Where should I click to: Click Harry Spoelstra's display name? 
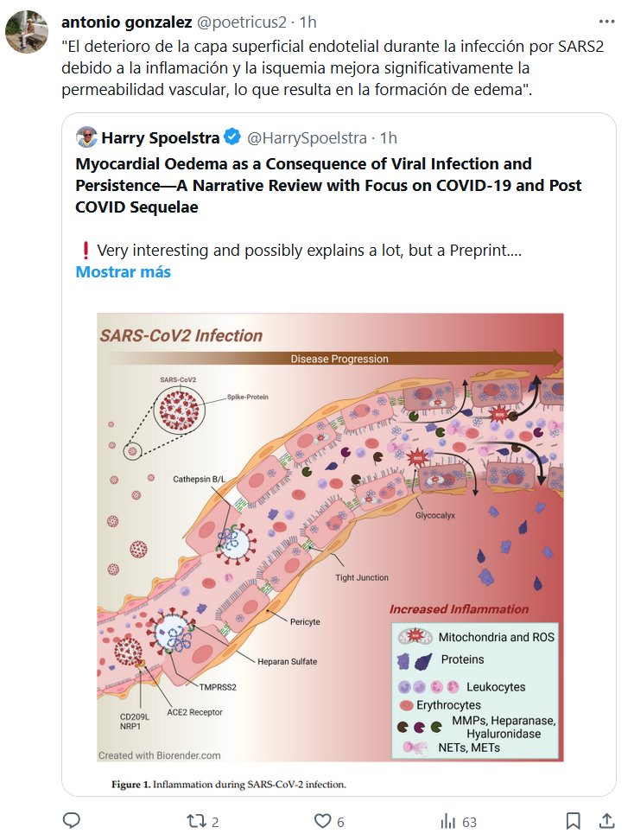pos(161,137)
